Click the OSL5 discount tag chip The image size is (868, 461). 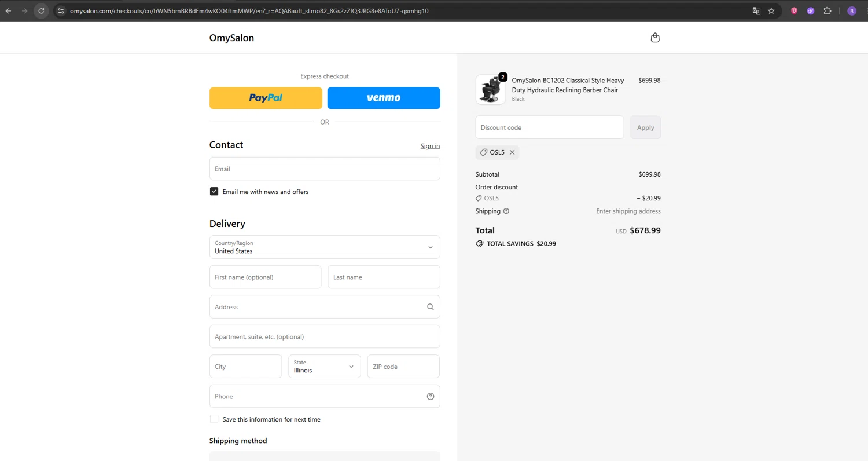pyautogui.click(x=497, y=152)
